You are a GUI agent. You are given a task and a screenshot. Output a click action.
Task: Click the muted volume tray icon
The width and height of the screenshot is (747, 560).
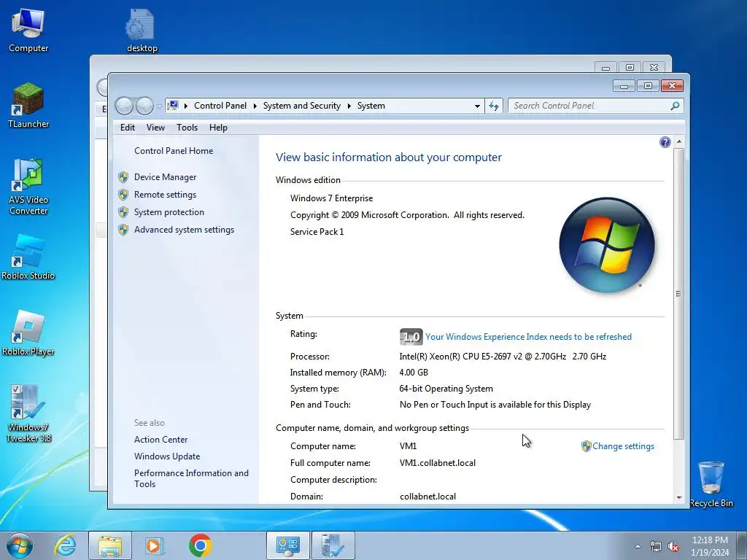pos(673,546)
